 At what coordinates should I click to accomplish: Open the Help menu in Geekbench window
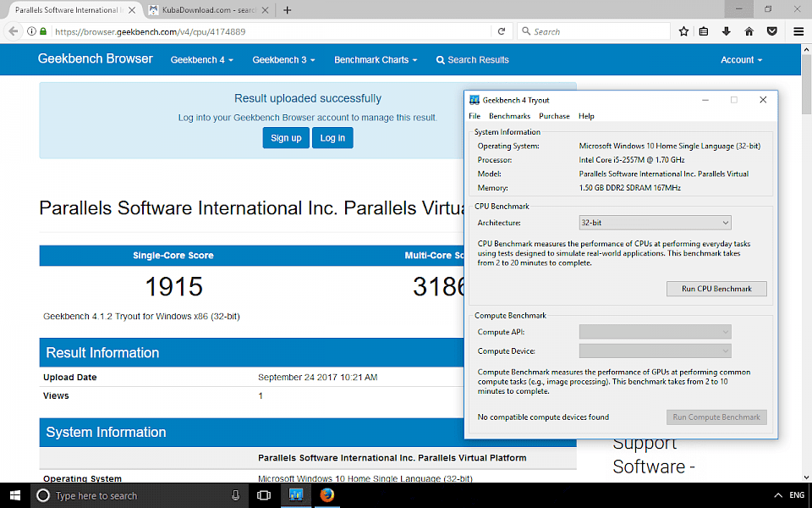point(586,116)
